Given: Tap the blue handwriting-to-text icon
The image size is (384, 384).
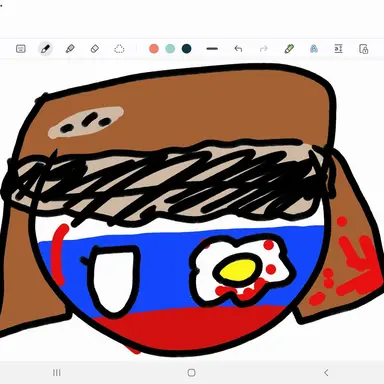Looking at the screenshot, I should coord(314,49).
